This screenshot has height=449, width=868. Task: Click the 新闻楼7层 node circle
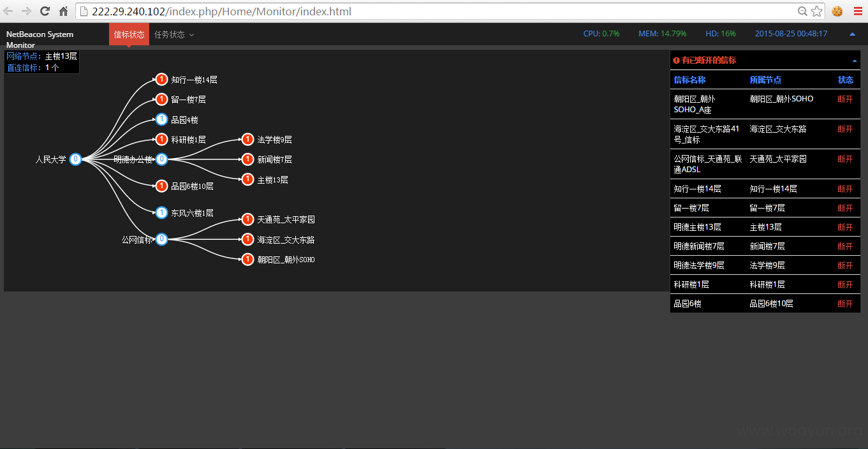[248, 159]
